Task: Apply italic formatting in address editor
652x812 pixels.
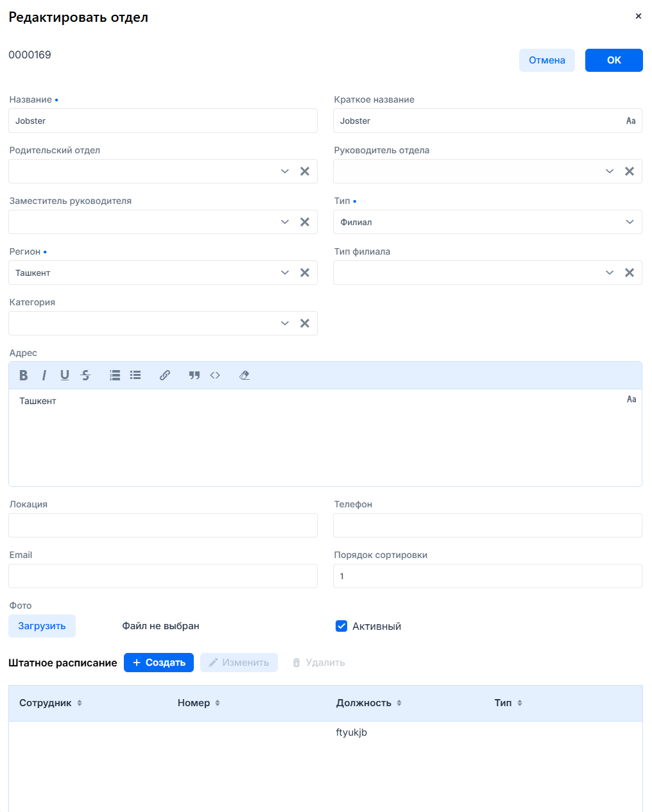Action: (x=44, y=375)
